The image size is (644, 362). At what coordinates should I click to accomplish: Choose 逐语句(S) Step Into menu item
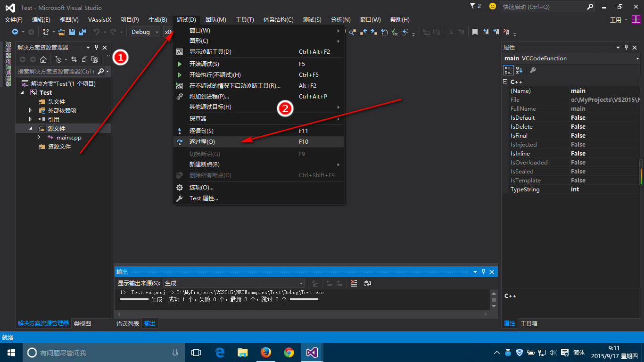(x=259, y=131)
